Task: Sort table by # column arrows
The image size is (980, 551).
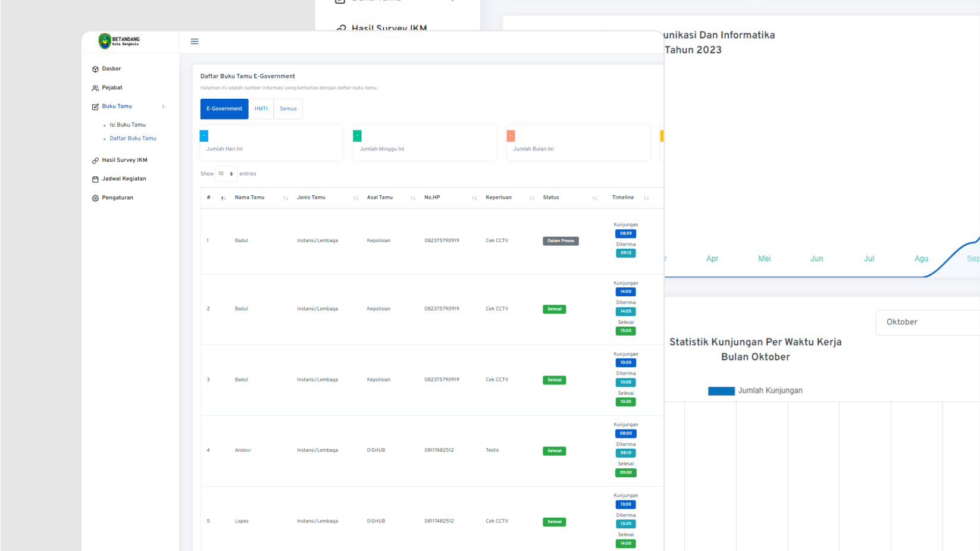Action: [223, 198]
